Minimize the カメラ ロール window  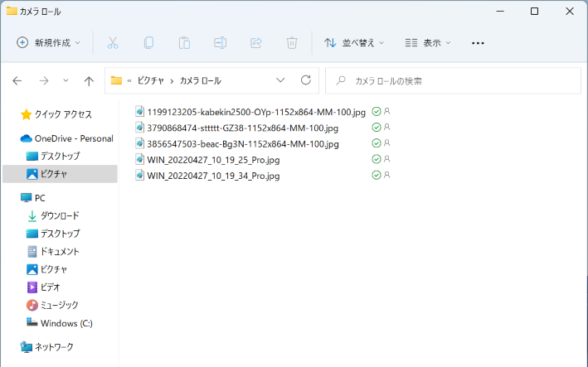point(500,12)
